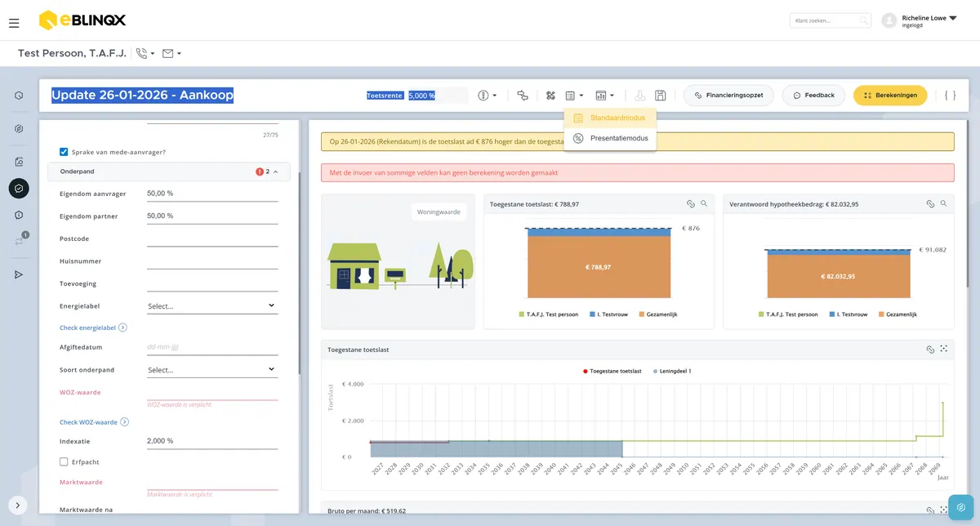Uncheck Sprake van mede-aanvrager checkbox
The image size is (980, 526).
pyautogui.click(x=64, y=152)
